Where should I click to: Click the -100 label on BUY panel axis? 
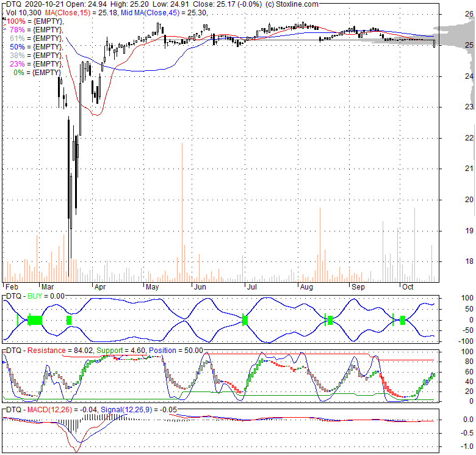tap(466, 341)
